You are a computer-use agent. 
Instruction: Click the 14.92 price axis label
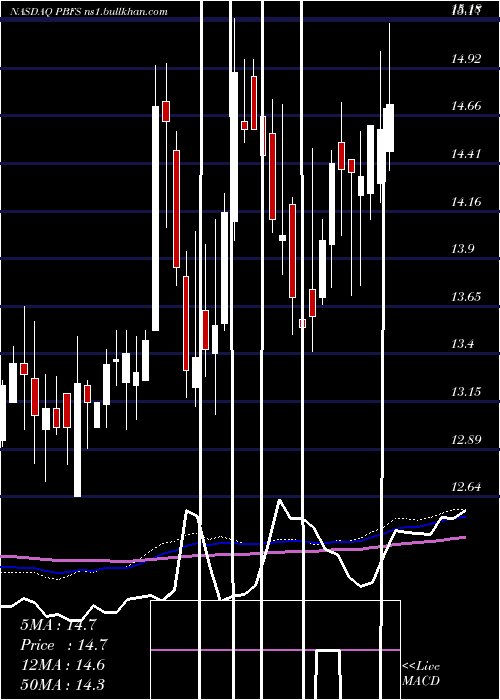click(466, 59)
